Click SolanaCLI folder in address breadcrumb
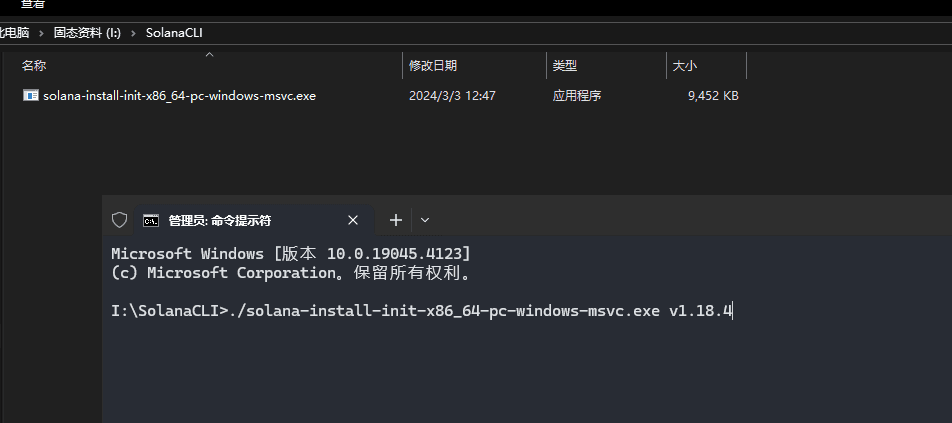Viewport: 952px width, 423px height. click(x=173, y=33)
